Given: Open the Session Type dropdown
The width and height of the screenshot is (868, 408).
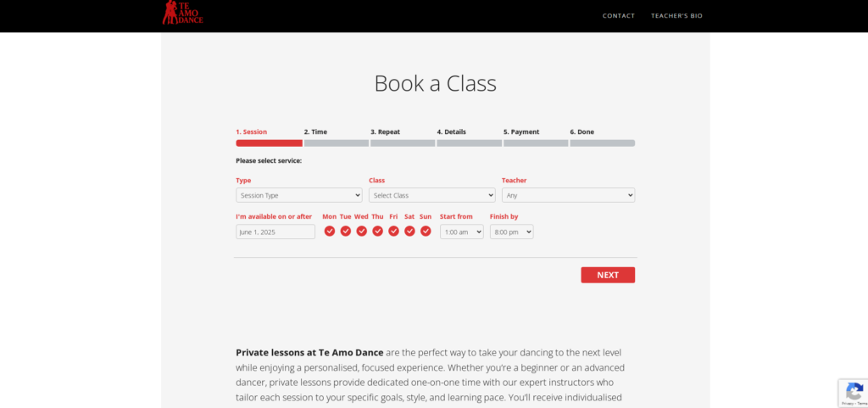Looking at the screenshot, I should (299, 195).
